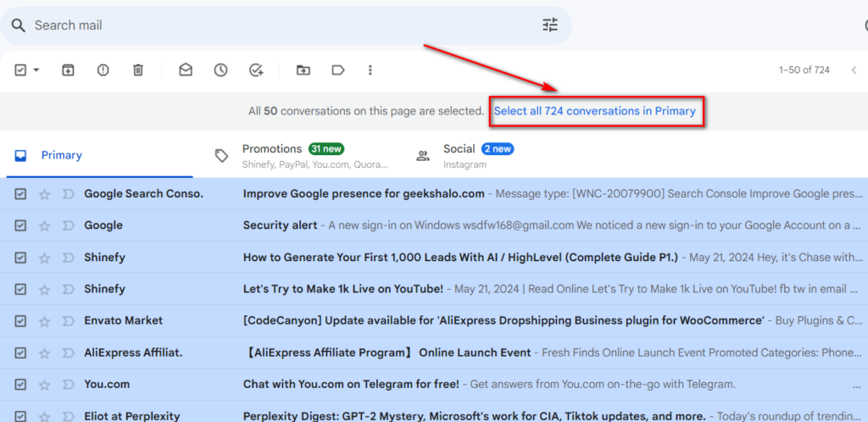868x422 pixels.
Task: Toggle the select-all checkbox in toolbar
Action: [20, 70]
